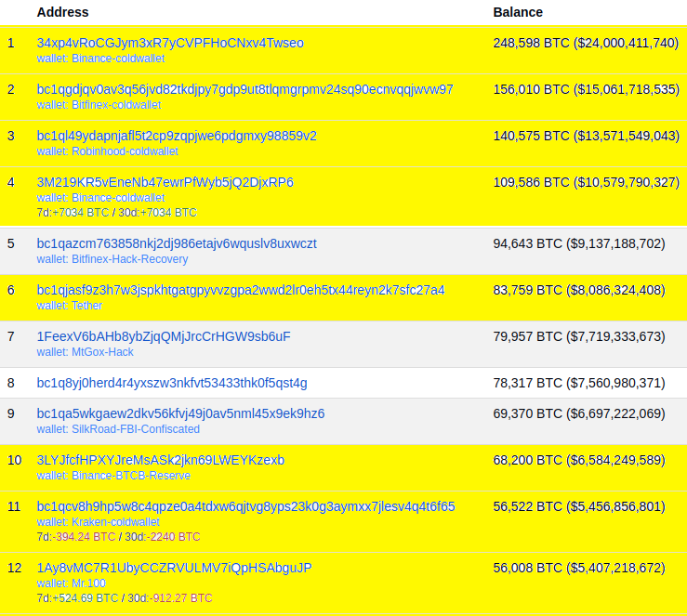The height and width of the screenshot is (616, 687).
Task: Select the Balance column header
Action: point(518,12)
